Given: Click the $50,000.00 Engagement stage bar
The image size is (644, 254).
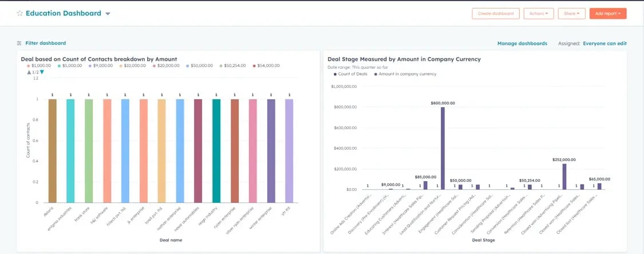Looking at the screenshot, I should pos(460,187).
